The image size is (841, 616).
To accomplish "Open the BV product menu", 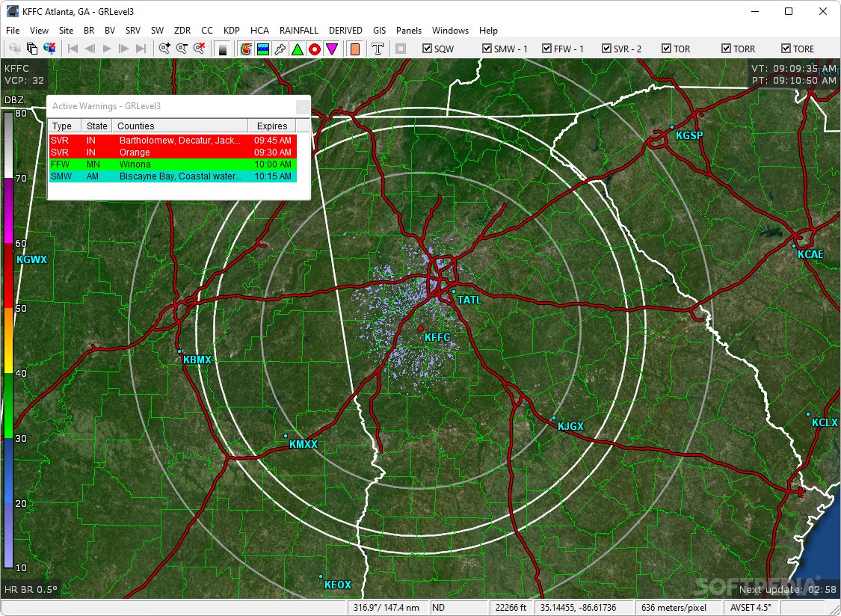I will pos(110,31).
